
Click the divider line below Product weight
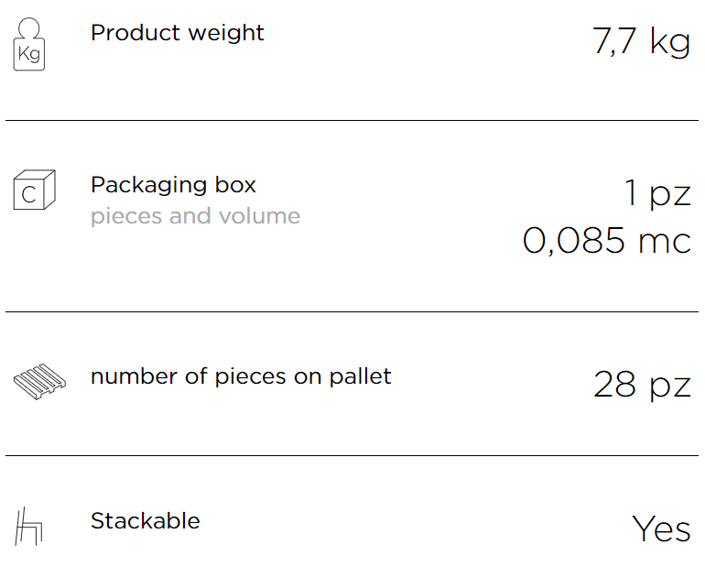(352, 120)
